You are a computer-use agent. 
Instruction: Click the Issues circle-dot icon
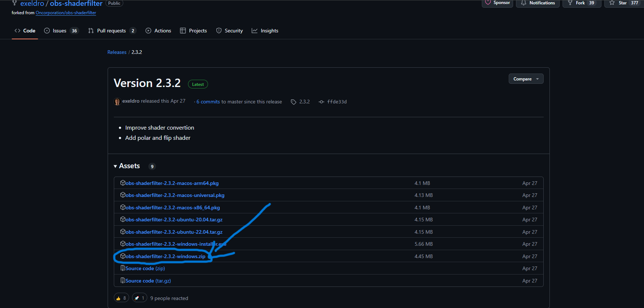[x=47, y=31]
